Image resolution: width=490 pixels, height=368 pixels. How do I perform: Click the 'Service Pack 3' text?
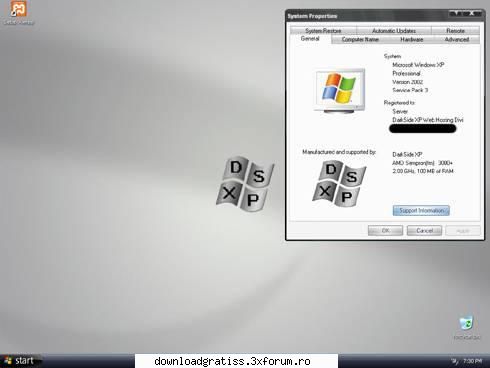[410, 90]
